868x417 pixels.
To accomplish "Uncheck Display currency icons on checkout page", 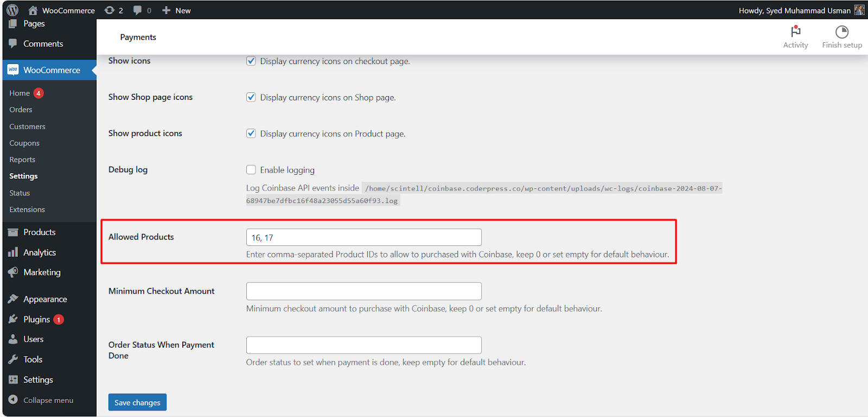I will tap(251, 61).
